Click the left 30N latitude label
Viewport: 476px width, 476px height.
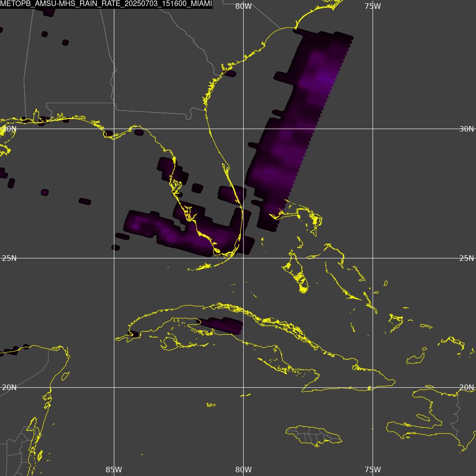coord(9,129)
